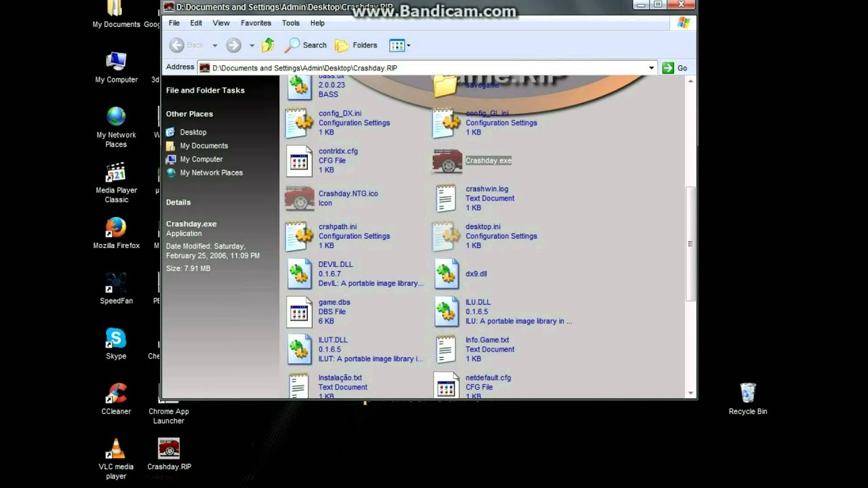Screen dimensions: 868x488
Task: Select the Crashday.exe car icon
Action: click(447, 161)
